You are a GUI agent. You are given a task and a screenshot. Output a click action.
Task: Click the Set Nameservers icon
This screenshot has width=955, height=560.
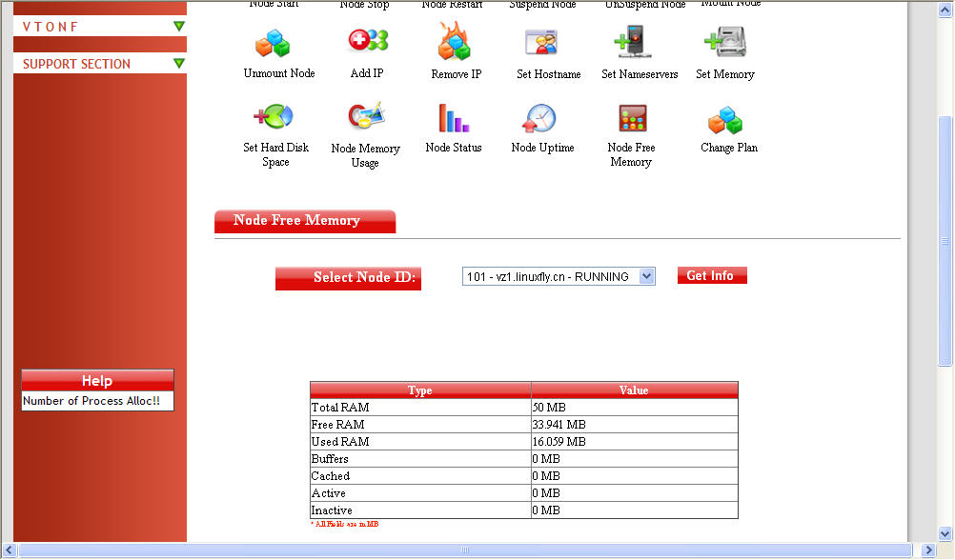[x=632, y=42]
